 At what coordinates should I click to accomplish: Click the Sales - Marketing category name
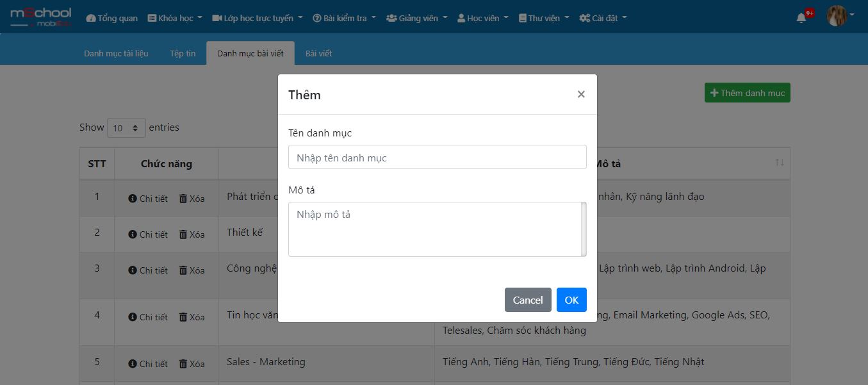pos(266,362)
